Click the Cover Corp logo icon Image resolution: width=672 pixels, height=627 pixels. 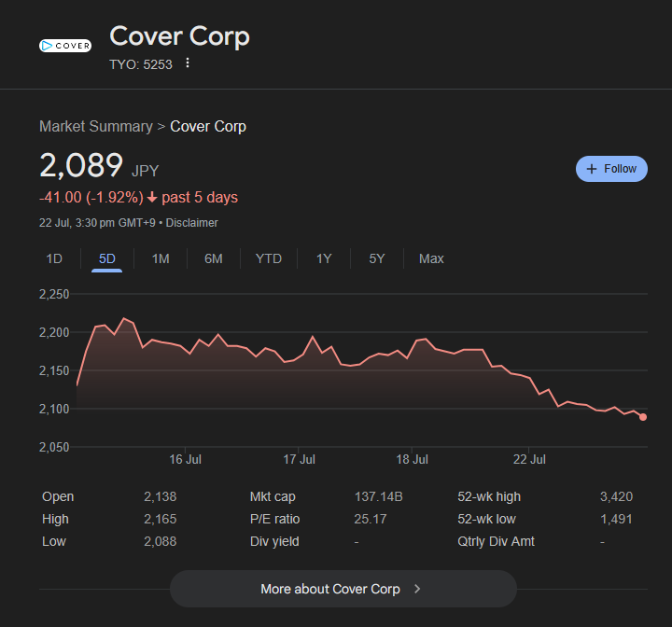(x=65, y=46)
